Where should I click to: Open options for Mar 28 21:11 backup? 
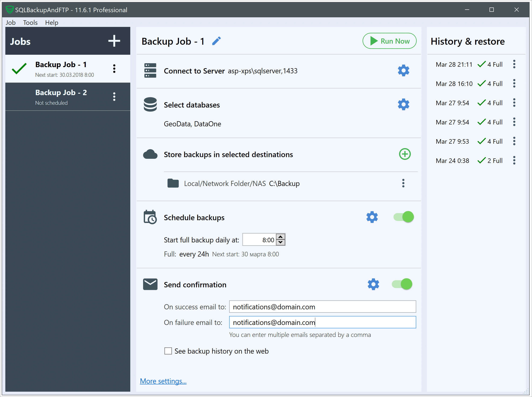tap(514, 64)
